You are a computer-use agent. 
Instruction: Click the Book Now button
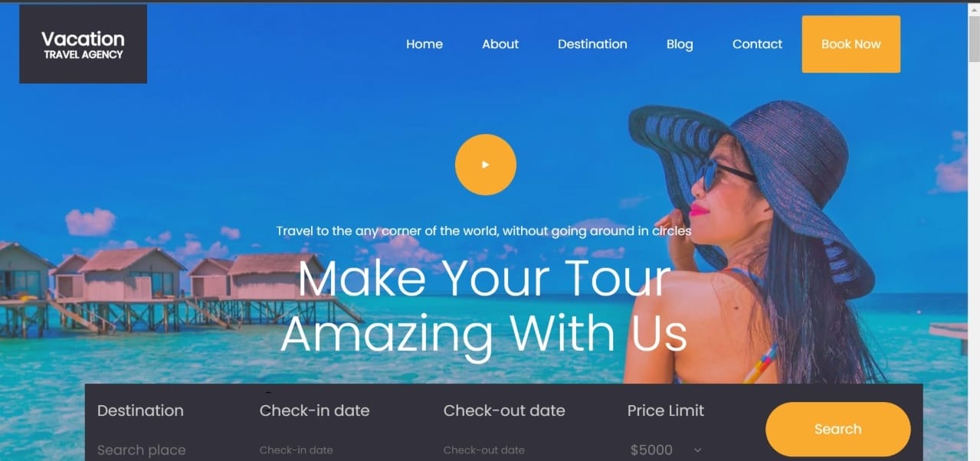click(x=851, y=44)
